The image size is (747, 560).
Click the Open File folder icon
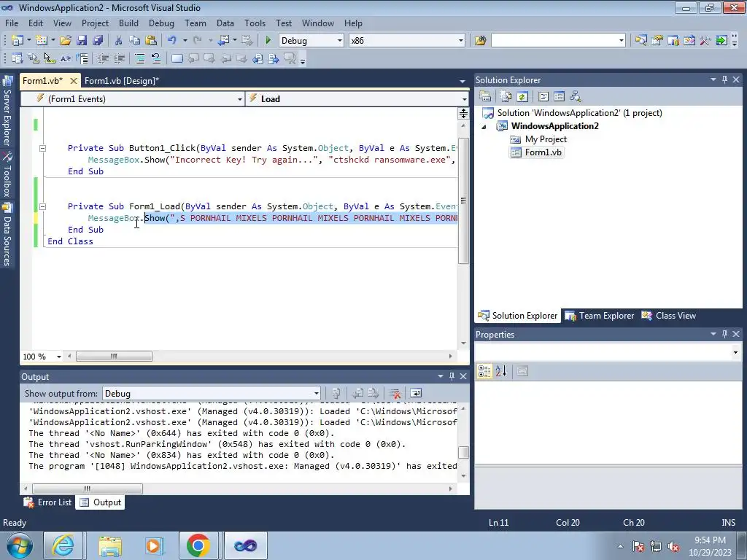(x=65, y=41)
